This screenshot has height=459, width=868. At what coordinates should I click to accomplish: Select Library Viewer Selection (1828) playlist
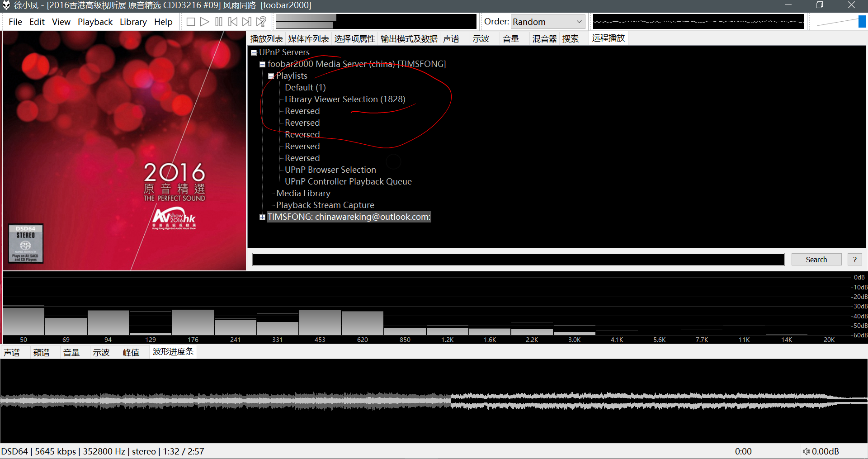tap(344, 99)
